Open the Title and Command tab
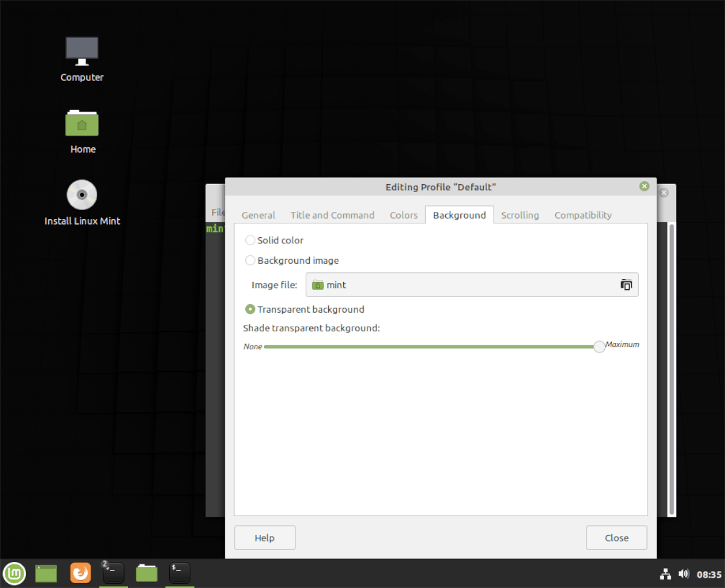725x588 pixels. pos(332,215)
